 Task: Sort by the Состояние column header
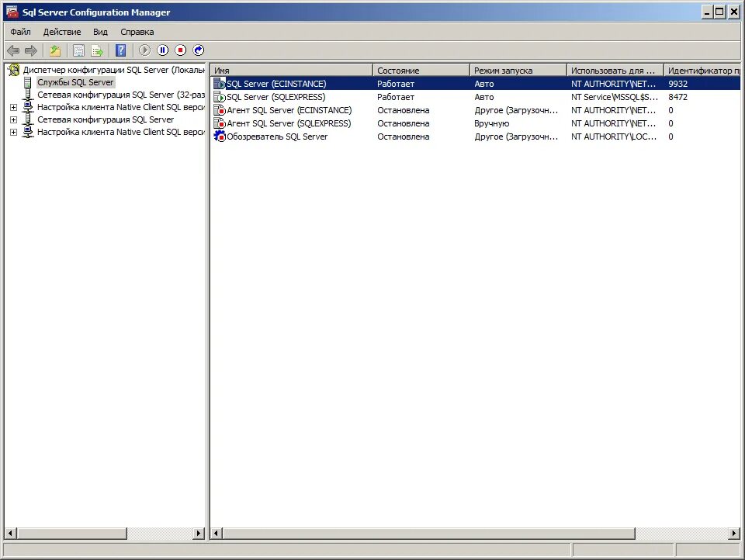click(421, 71)
